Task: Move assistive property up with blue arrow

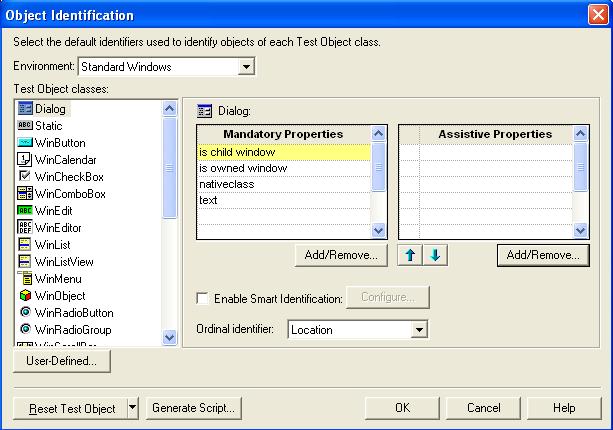Action: pyautogui.click(x=410, y=255)
